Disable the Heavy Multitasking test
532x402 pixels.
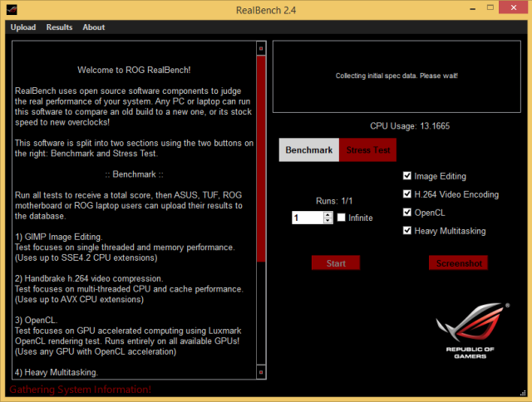tap(407, 231)
